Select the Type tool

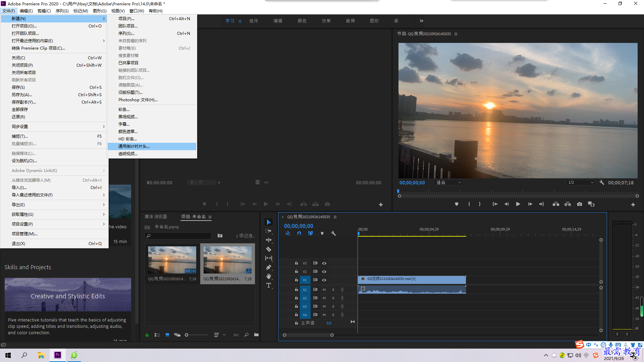coord(269,285)
